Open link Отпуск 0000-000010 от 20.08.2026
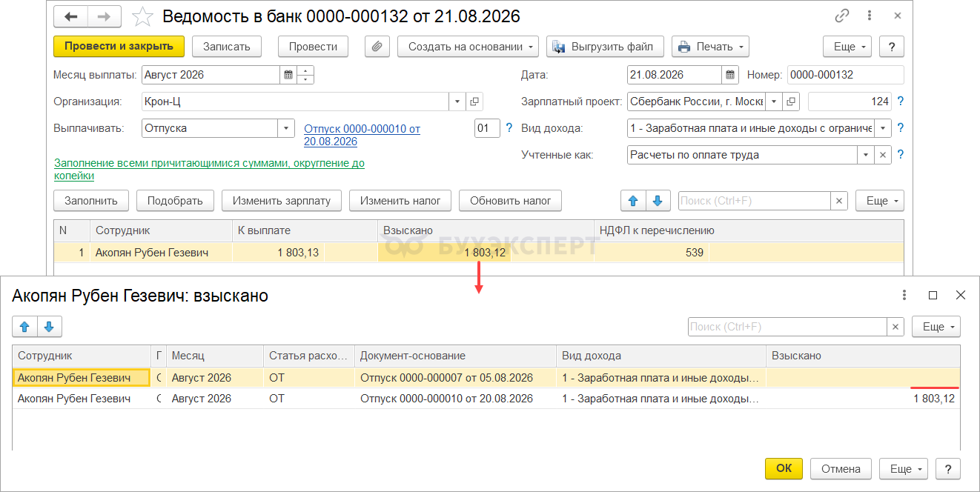 pyautogui.click(x=362, y=135)
